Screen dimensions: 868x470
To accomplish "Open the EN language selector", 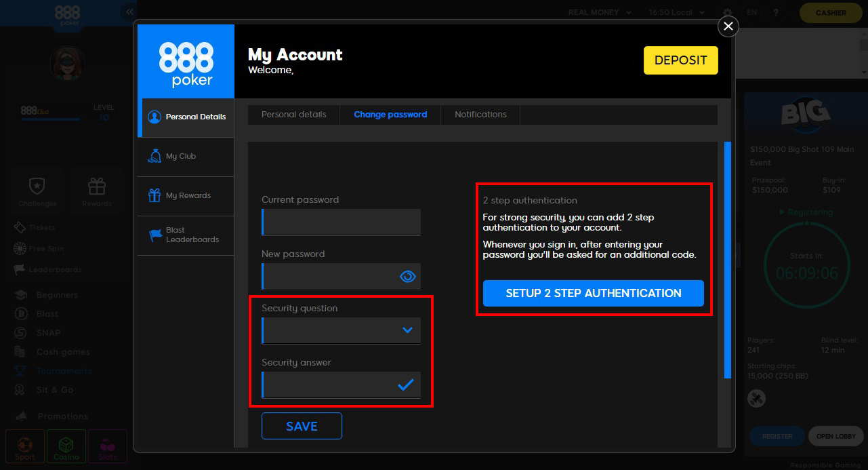I will (x=751, y=12).
